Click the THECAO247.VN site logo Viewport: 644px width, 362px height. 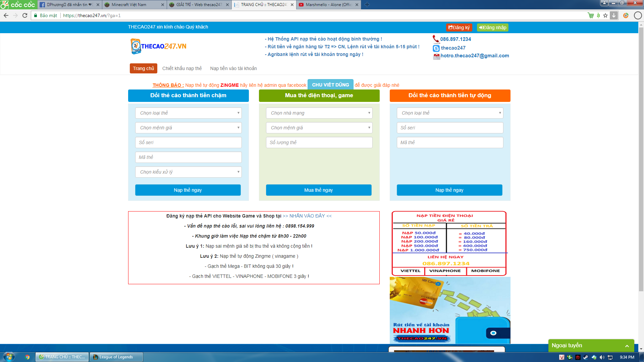159,46
